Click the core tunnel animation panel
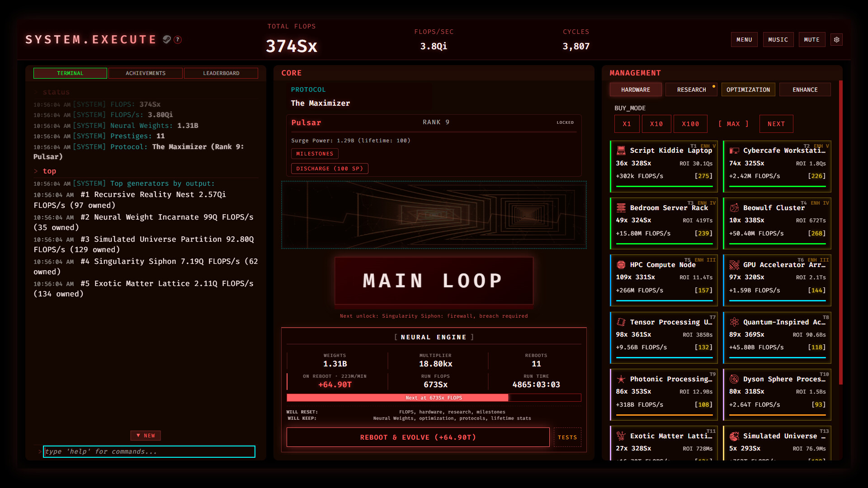Image resolution: width=868 pixels, height=488 pixels. tap(434, 215)
